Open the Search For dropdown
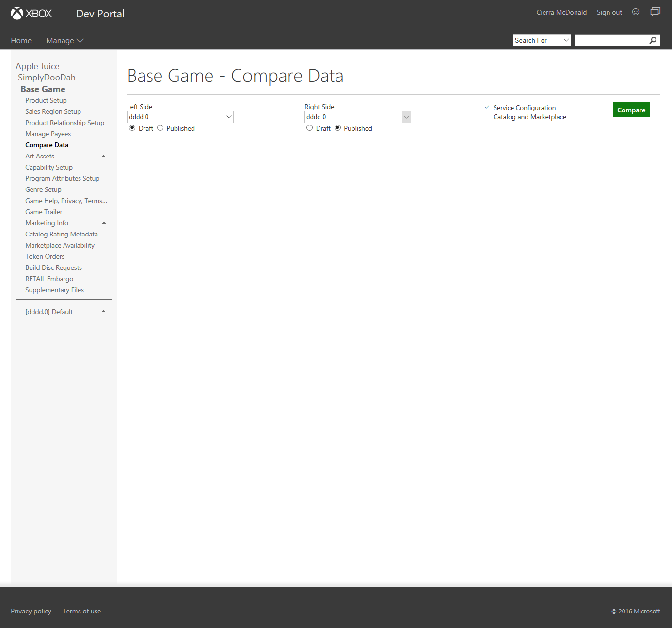The image size is (672, 628). click(542, 40)
